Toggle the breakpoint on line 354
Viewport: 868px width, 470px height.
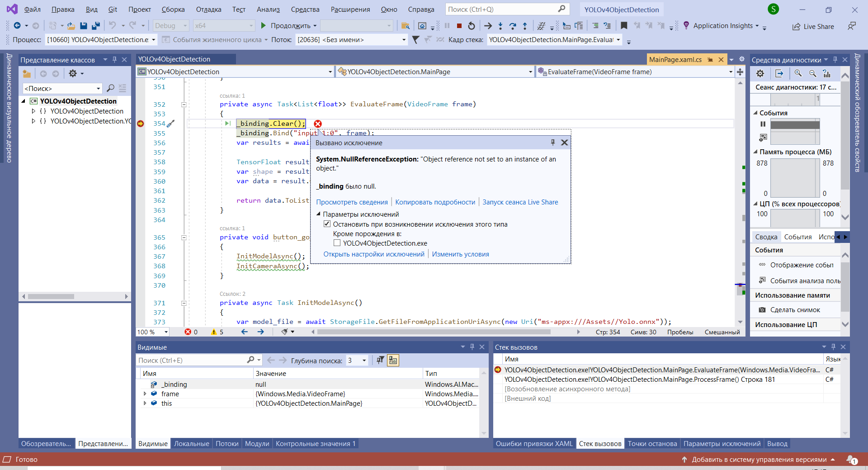click(141, 123)
